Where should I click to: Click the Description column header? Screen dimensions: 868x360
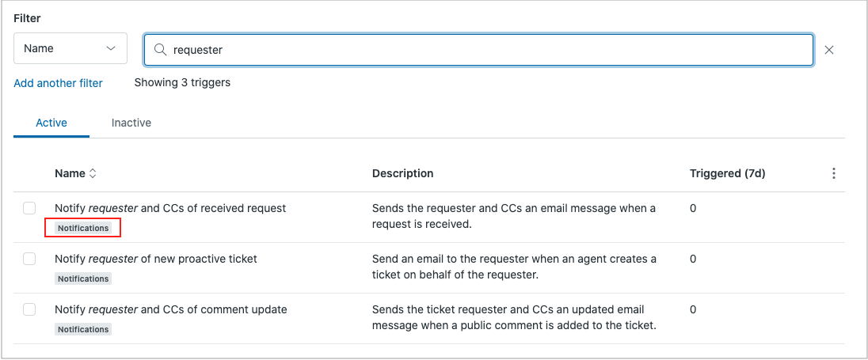[x=402, y=173]
